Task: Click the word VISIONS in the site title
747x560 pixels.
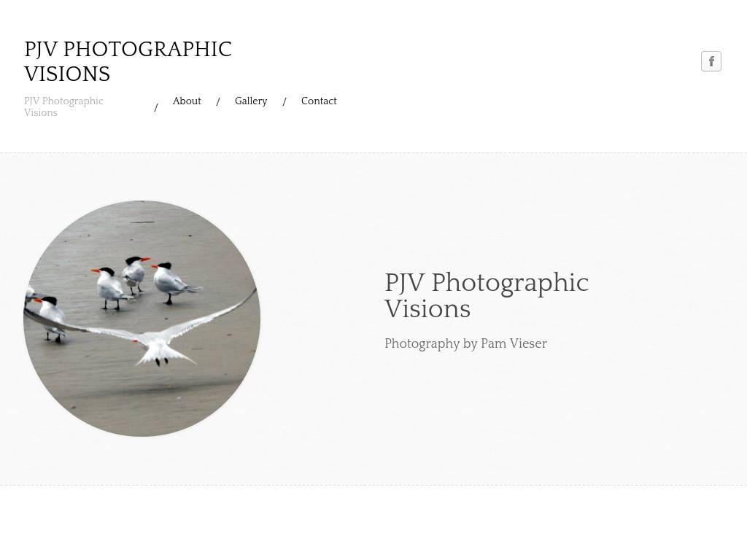Action: 67,74
